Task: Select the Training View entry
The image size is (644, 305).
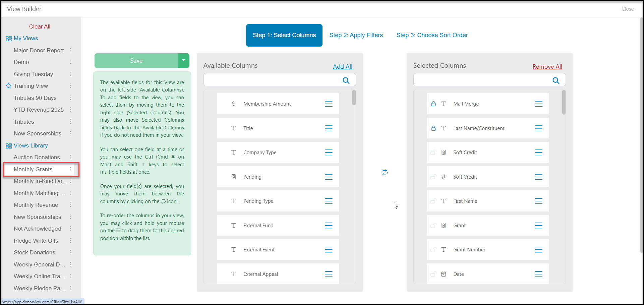Action: click(x=31, y=86)
